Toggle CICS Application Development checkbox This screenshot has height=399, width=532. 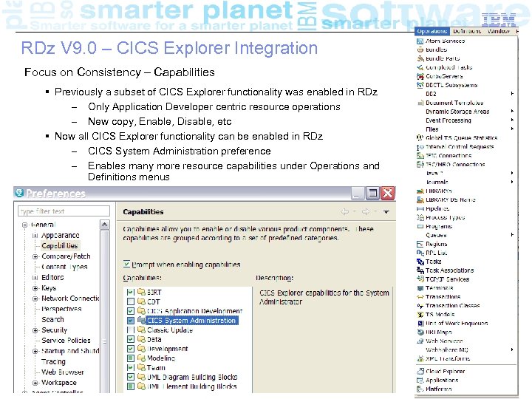point(131,311)
